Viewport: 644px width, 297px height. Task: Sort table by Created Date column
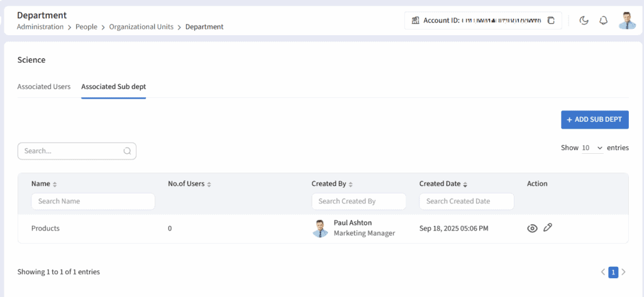[465, 184]
